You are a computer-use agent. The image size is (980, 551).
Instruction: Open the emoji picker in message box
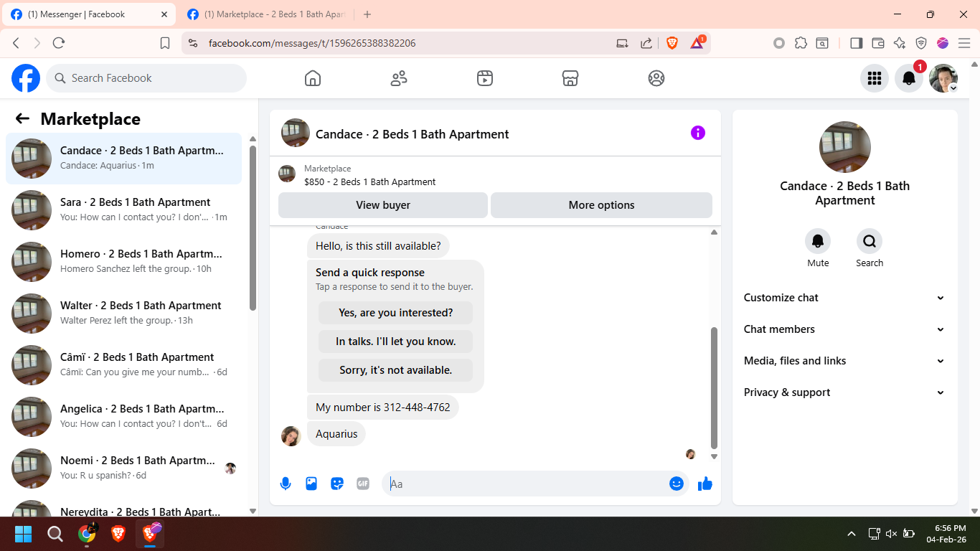pos(676,484)
